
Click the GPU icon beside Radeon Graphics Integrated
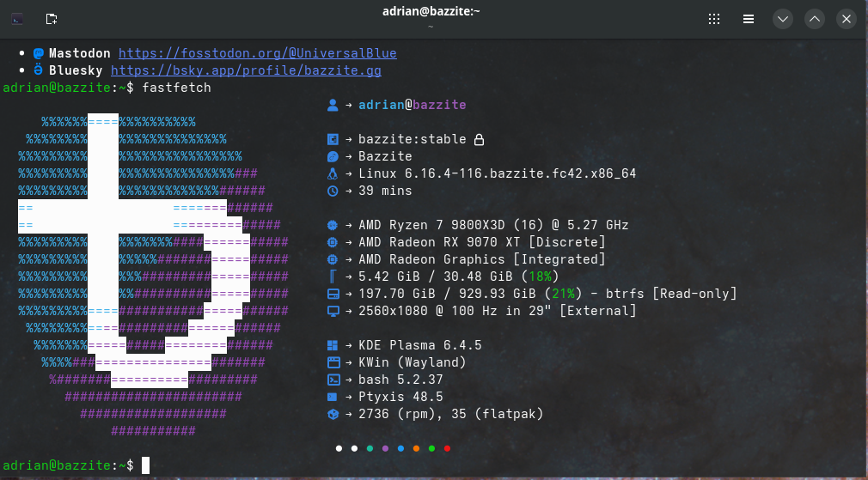tap(333, 259)
